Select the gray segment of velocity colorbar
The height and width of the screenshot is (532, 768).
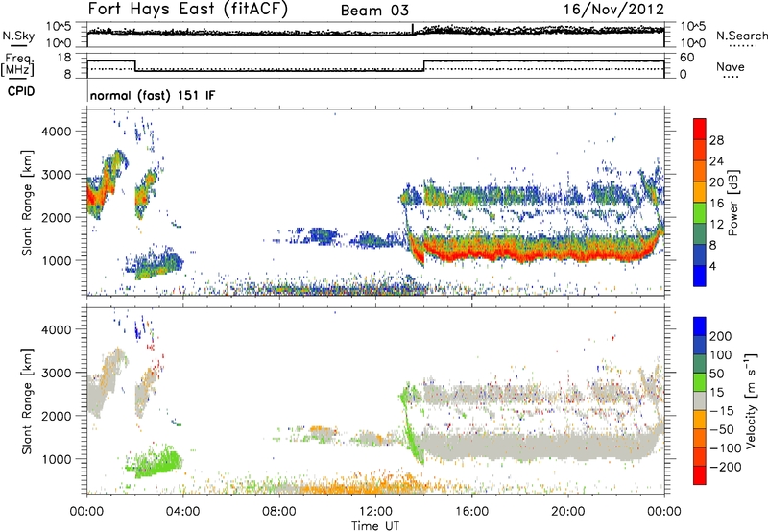(x=700, y=400)
